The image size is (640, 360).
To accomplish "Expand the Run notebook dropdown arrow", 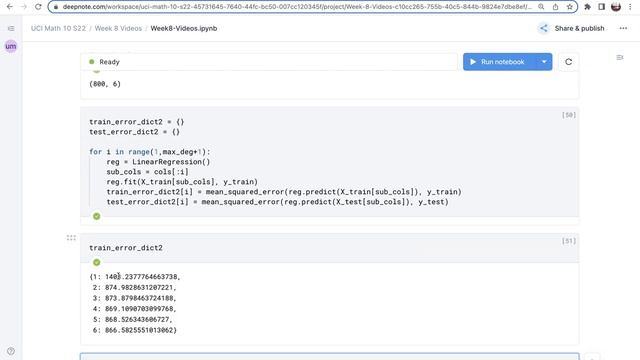I will point(544,62).
